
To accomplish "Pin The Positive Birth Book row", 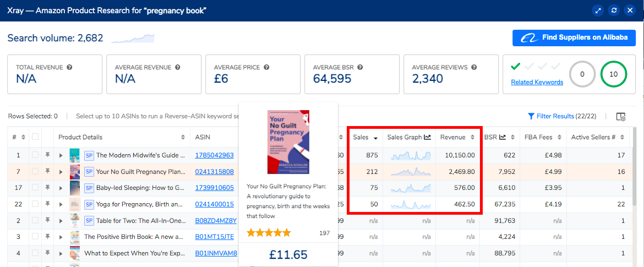I will [x=48, y=237].
